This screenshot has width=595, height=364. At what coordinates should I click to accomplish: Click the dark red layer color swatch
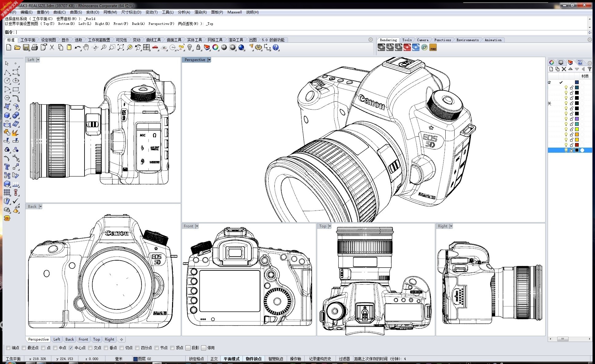[577, 145]
